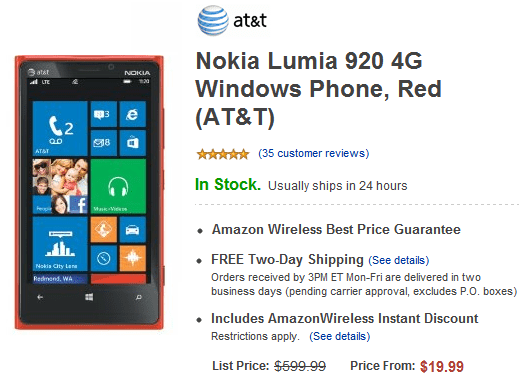This screenshot has height=378, width=530.
Task: Tap the green Music+Videos headphones tile
Action: click(x=118, y=186)
